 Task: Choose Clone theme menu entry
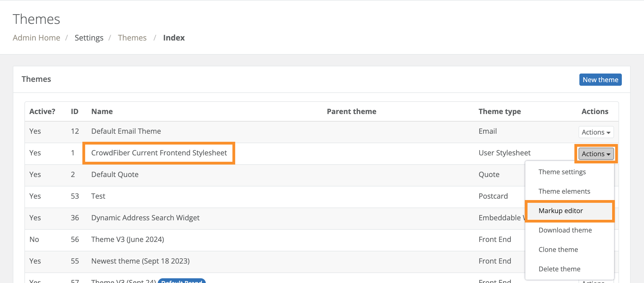pos(558,250)
